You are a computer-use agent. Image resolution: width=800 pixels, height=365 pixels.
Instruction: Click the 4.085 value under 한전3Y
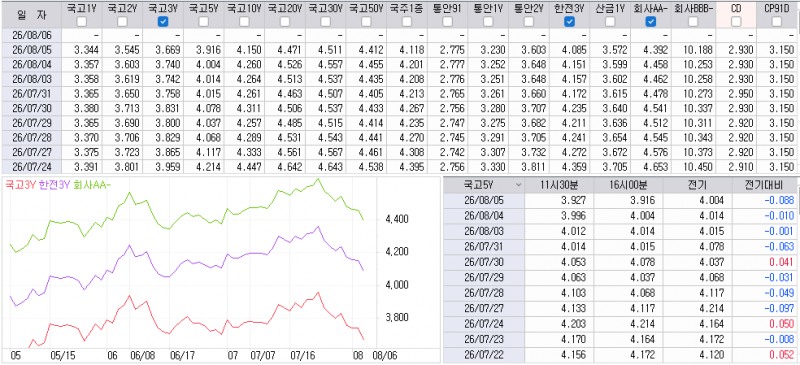coord(574,50)
